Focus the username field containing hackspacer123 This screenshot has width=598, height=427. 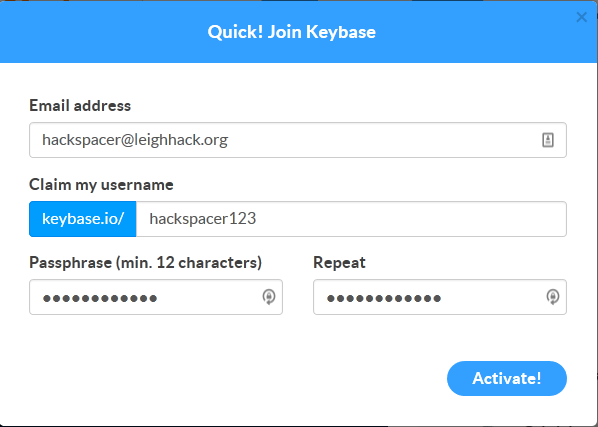pos(351,219)
